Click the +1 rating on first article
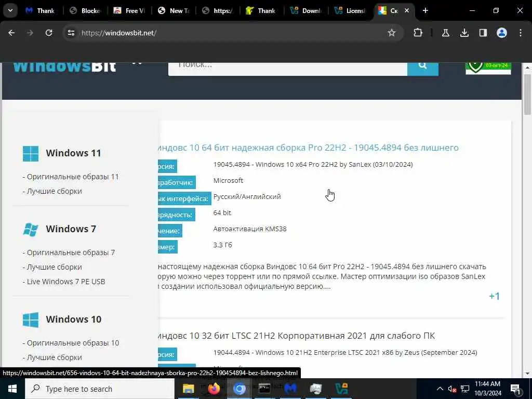Viewport: 532px width, 399px height. point(494,296)
